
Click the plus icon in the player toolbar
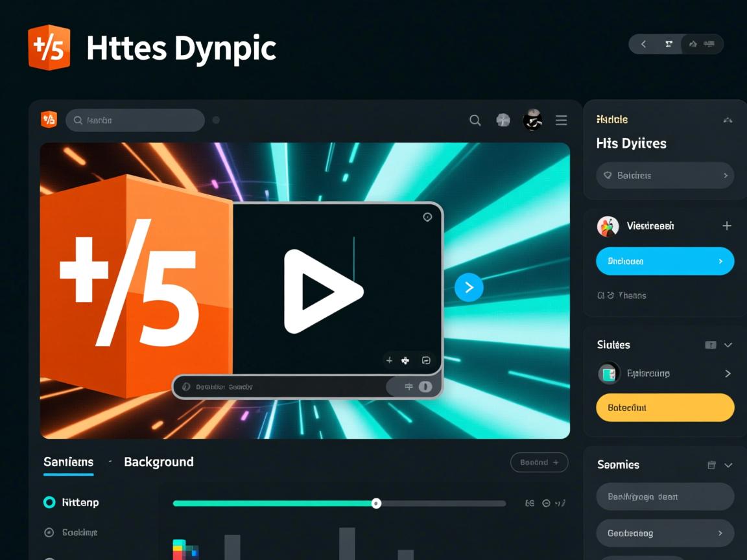pyautogui.click(x=389, y=360)
